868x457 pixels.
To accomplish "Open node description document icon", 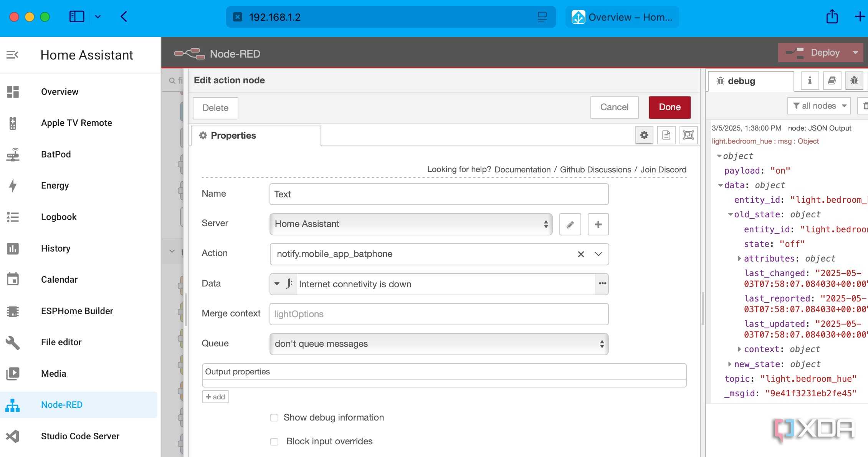I will pyautogui.click(x=666, y=135).
